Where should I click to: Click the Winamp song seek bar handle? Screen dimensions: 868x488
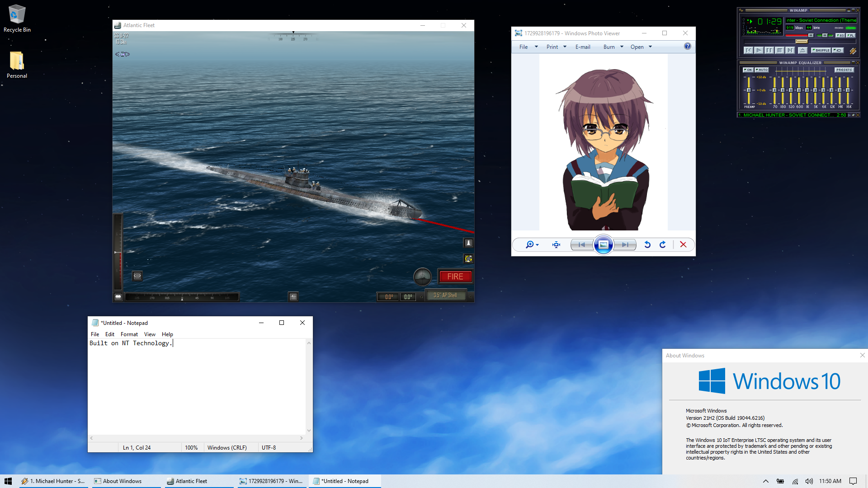click(802, 42)
